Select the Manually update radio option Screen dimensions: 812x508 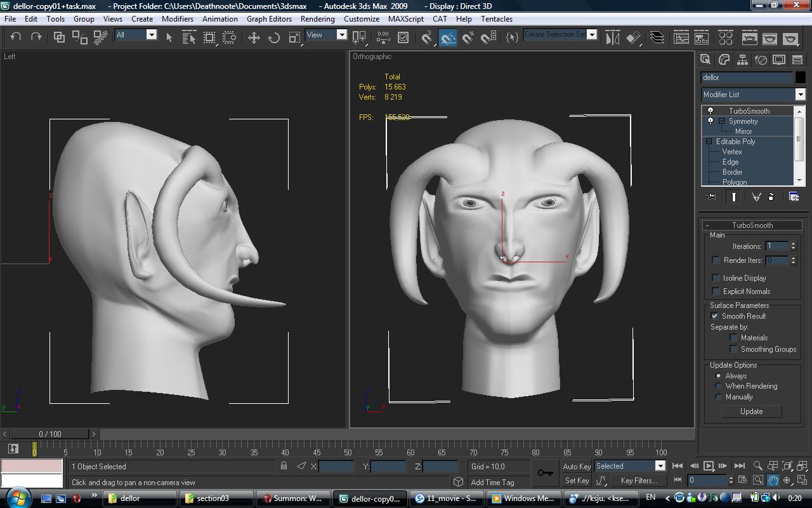718,397
